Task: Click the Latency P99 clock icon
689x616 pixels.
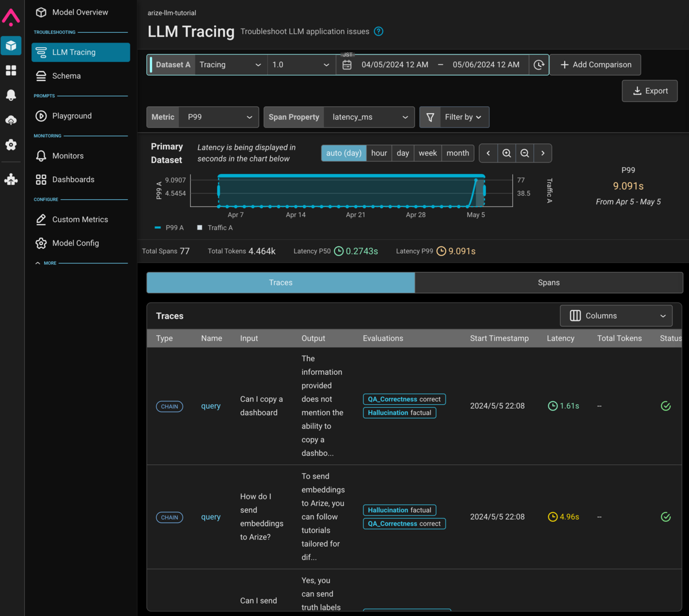Action: tap(441, 251)
